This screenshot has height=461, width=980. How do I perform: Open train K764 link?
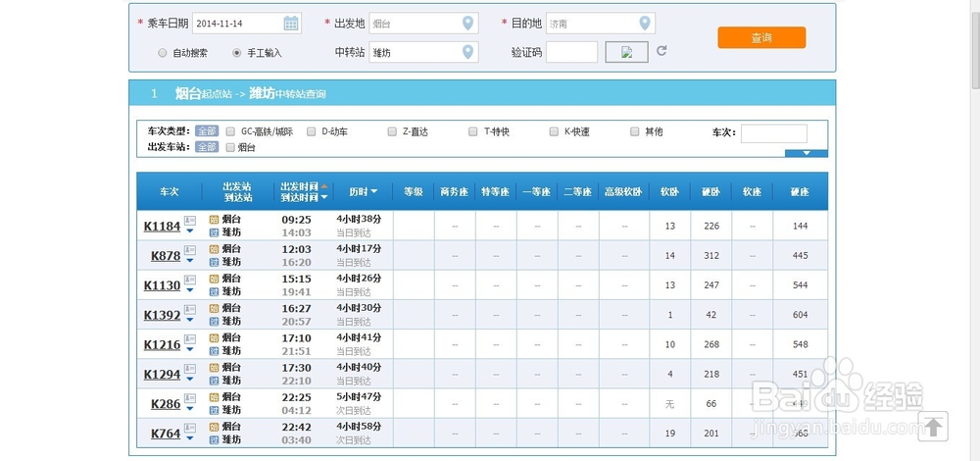pyautogui.click(x=166, y=434)
